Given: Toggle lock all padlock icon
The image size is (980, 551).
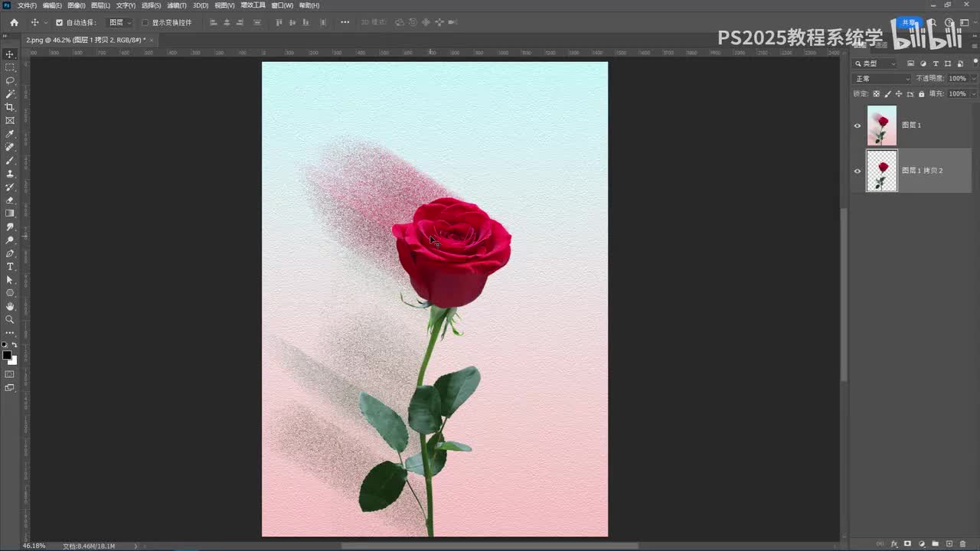Looking at the screenshot, I should (921, 94).
